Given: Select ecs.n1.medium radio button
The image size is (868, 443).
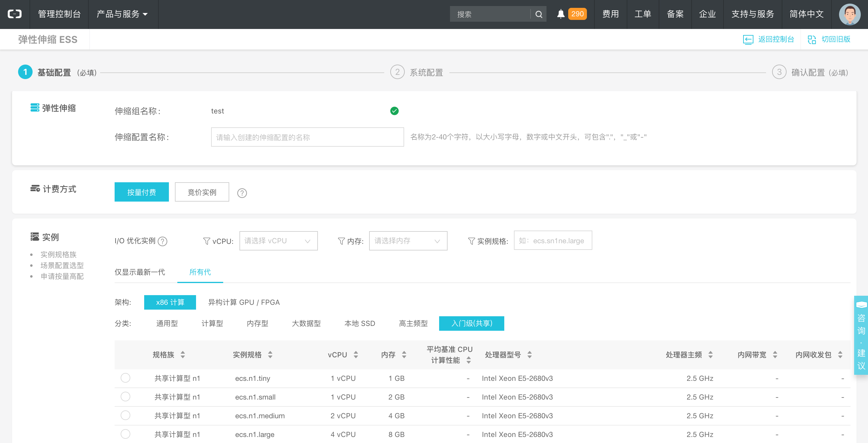Looking at the screenshot, I should click(x=125, y=416).
